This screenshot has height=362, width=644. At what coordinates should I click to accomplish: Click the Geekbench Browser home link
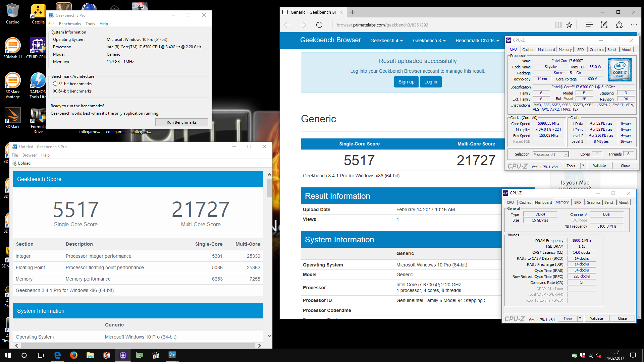coord(330,40)
